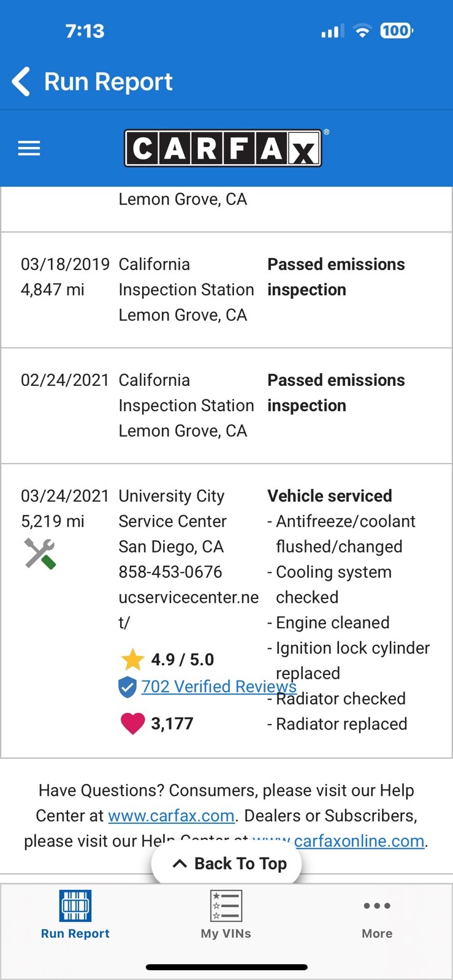The height and width of the screenshot is (980, 453).
Task: Select the 02/24/2021 emissions inspection record
Action: click(226, 405)
